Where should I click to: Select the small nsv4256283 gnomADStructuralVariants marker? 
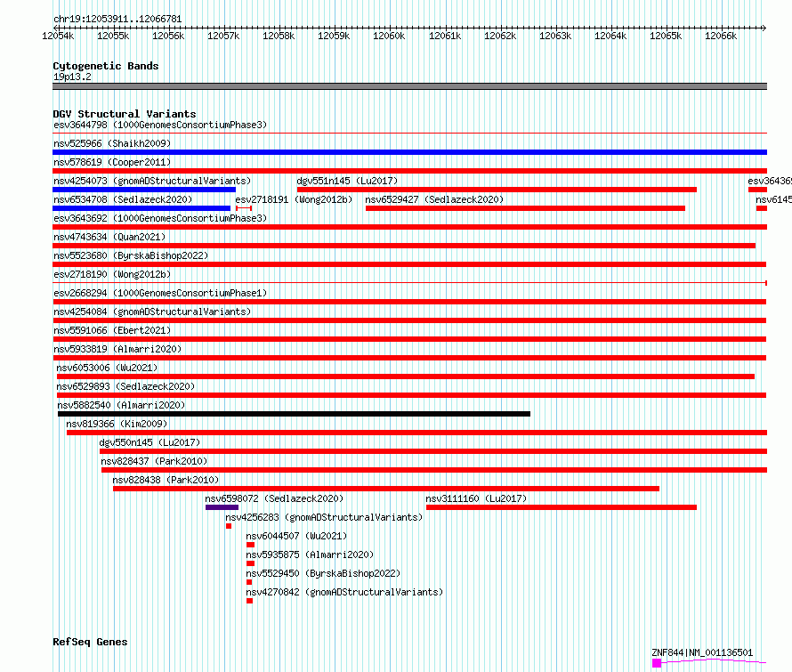coord(229,526)
